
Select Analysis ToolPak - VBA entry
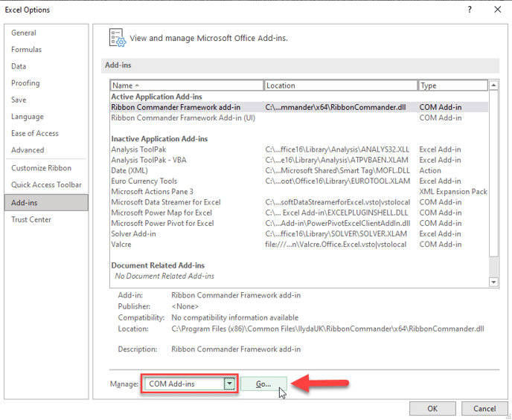(x=149, y=160)
